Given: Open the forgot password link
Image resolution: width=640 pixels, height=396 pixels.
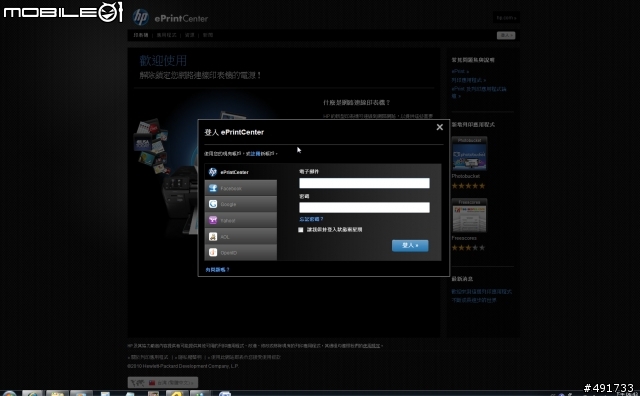Looking at the screenshot, I should pos(311,219).
